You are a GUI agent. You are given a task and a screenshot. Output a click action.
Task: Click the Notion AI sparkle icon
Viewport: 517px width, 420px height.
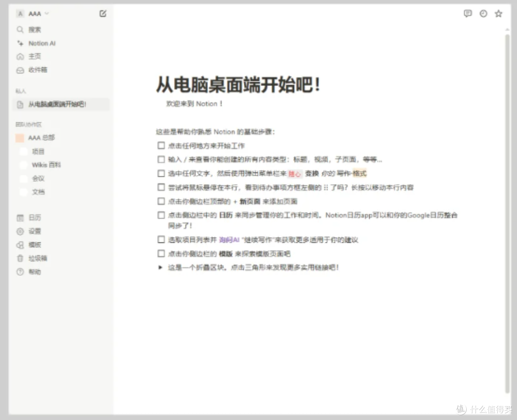[x=20, y=43]
